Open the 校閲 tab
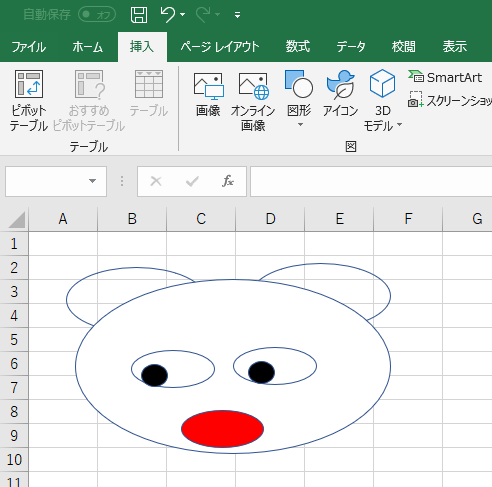 [x=404, y=47]
